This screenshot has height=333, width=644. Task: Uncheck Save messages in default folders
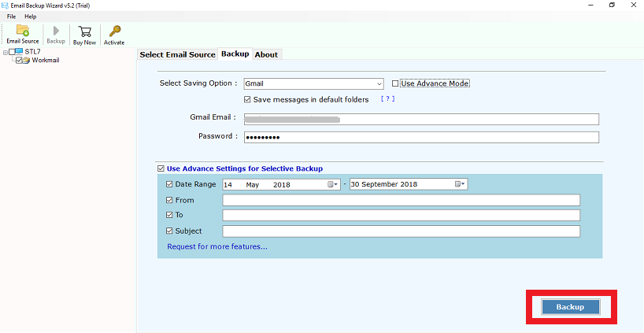(x=247, y=99)
